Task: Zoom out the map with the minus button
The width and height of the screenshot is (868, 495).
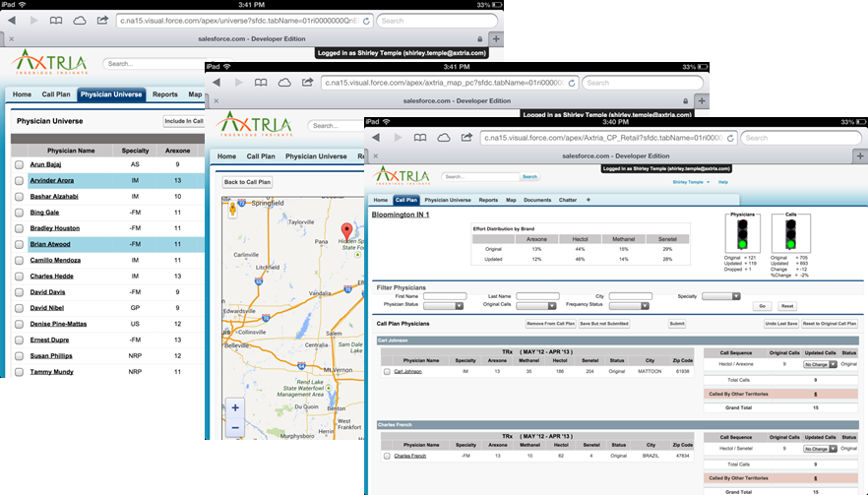Action: [234, 427]
